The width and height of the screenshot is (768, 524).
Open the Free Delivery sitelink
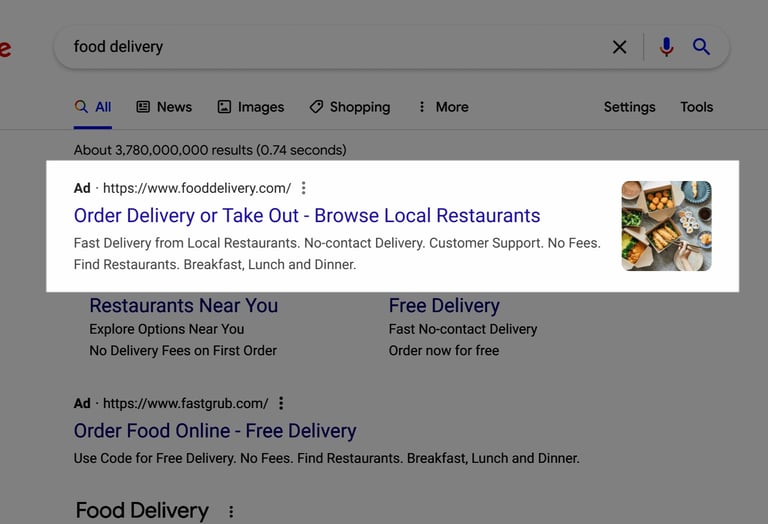coord(444,306)
